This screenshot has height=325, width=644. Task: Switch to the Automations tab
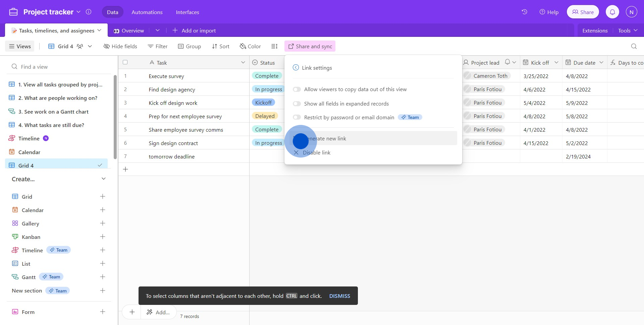click(147, 12)
